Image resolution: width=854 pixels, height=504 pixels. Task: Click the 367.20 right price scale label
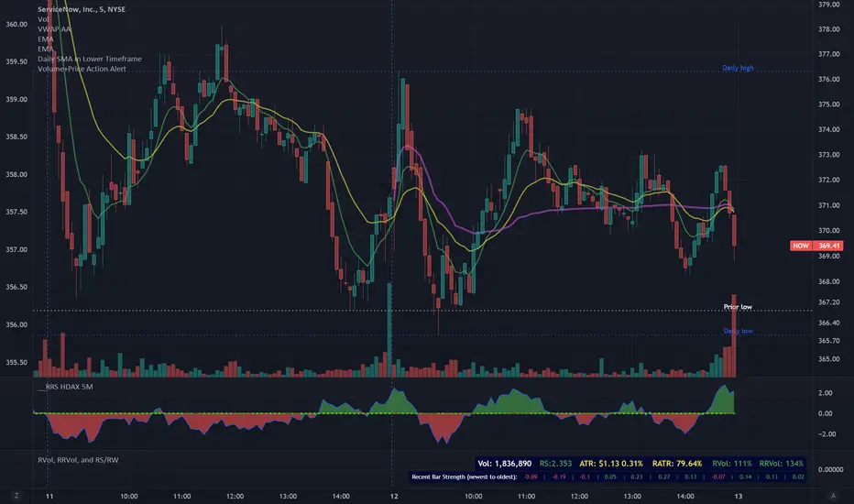tap(828, 301)
